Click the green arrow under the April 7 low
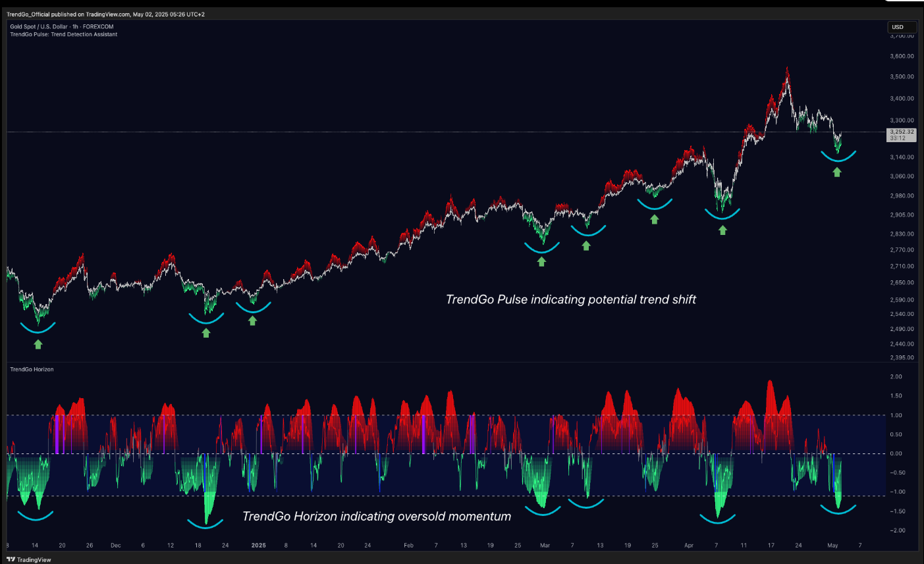 pyautogui.click(x=722, y=230)
